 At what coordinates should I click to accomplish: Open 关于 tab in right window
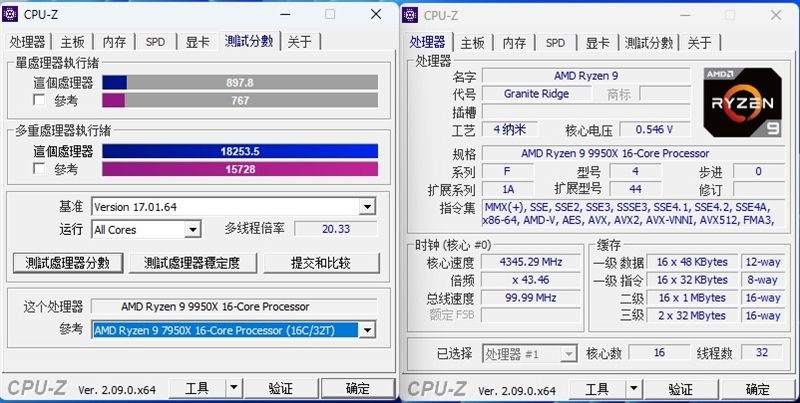click(699, 43)
